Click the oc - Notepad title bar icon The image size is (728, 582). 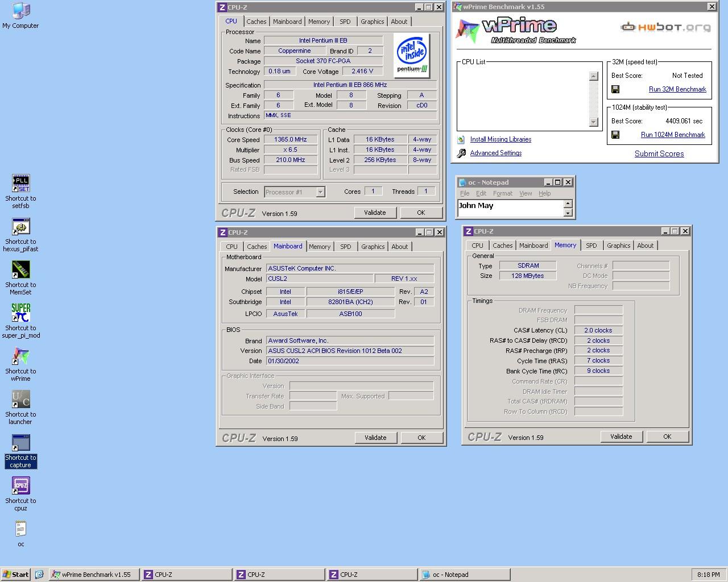[x=462, y=182]
